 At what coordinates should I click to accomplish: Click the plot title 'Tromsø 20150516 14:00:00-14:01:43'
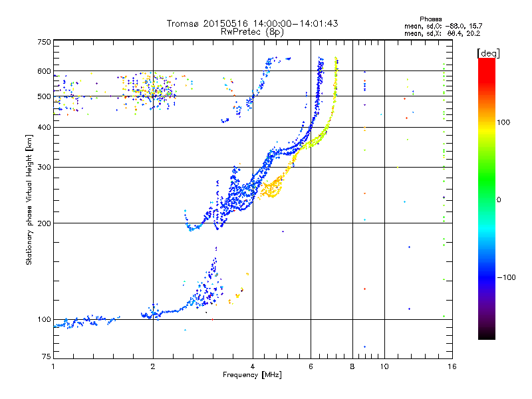[253, 23]
